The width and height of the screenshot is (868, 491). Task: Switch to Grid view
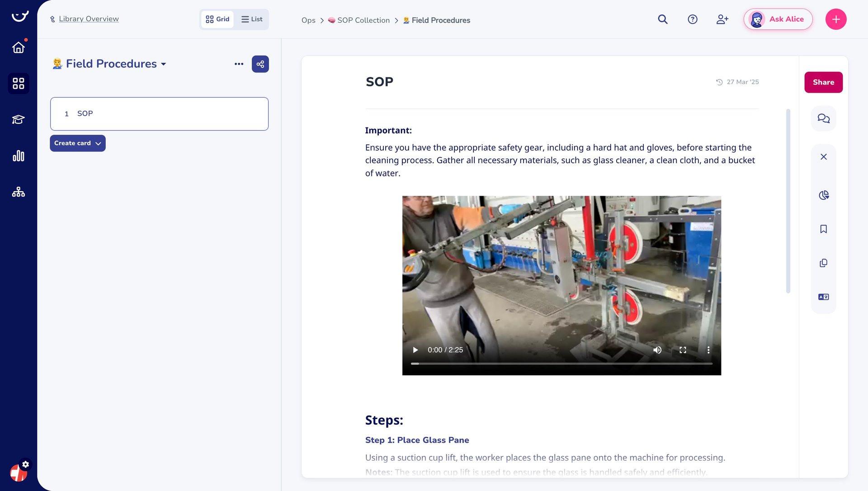click(217, 19)
